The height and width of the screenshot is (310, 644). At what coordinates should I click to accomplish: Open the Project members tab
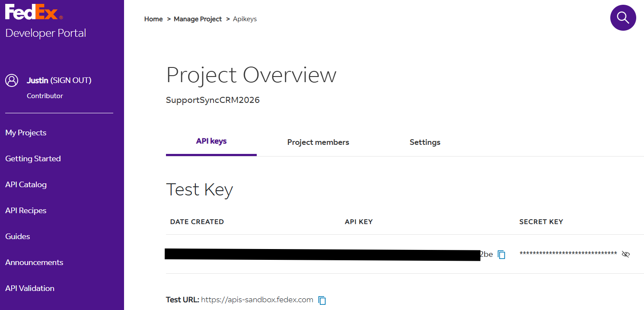[x=318, y=142]
